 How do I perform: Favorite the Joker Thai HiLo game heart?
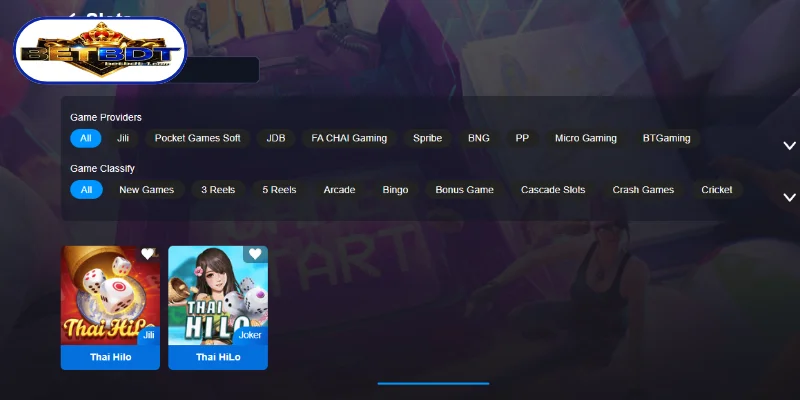(x=255, y=254)
